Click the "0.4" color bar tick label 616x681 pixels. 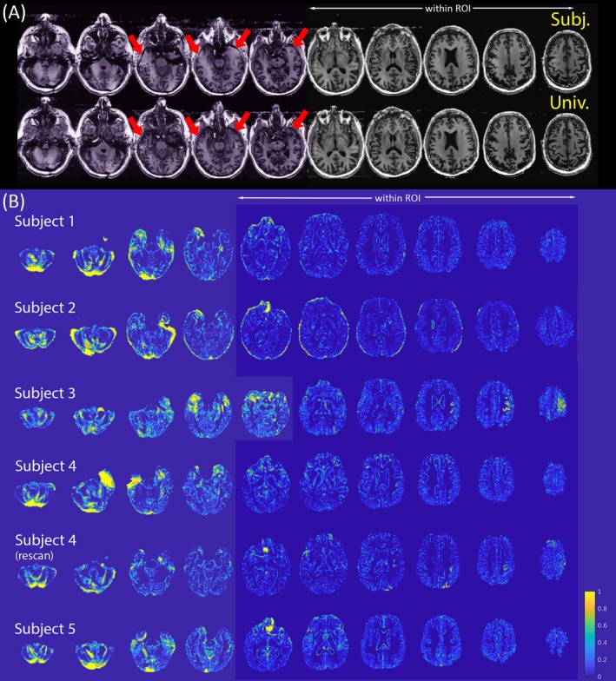pyautogui.click(x=601, y=643)
